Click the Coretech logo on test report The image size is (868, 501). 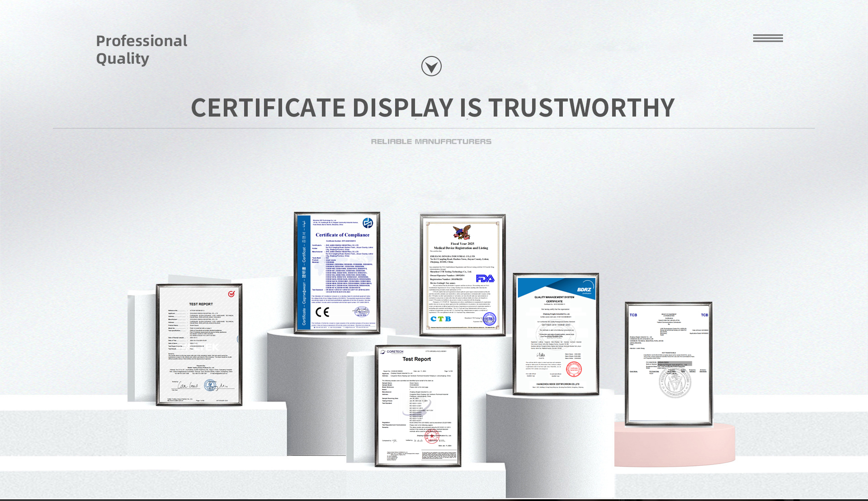pos(392,351)
